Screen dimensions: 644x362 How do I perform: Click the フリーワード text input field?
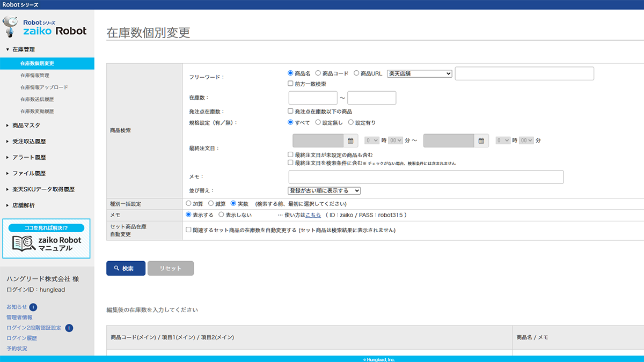(x=524, y=73)
